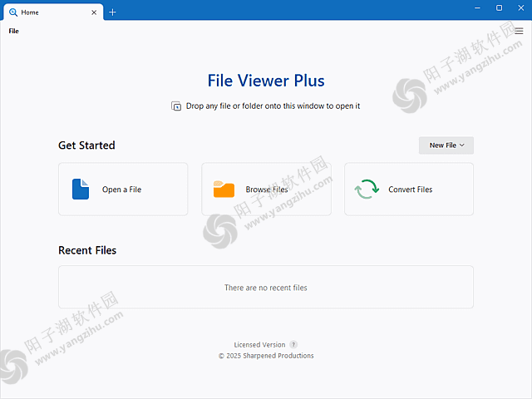This screenshot has height=399, width=532.
Task: Click the drop-file icon beside the hint
Action: click(176, 106)
